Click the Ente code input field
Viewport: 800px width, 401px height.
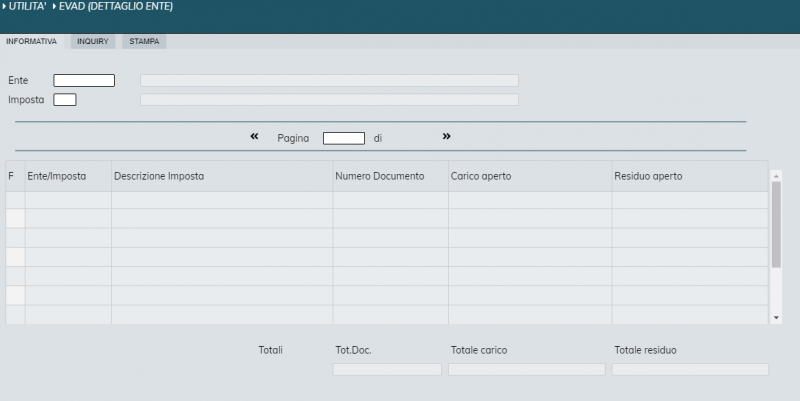(84, 81)
